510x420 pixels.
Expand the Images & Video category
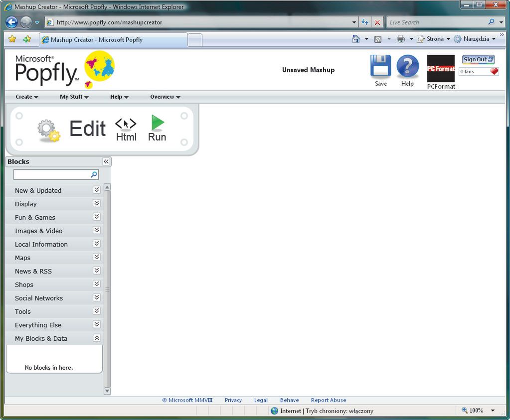tap(97, 230)
